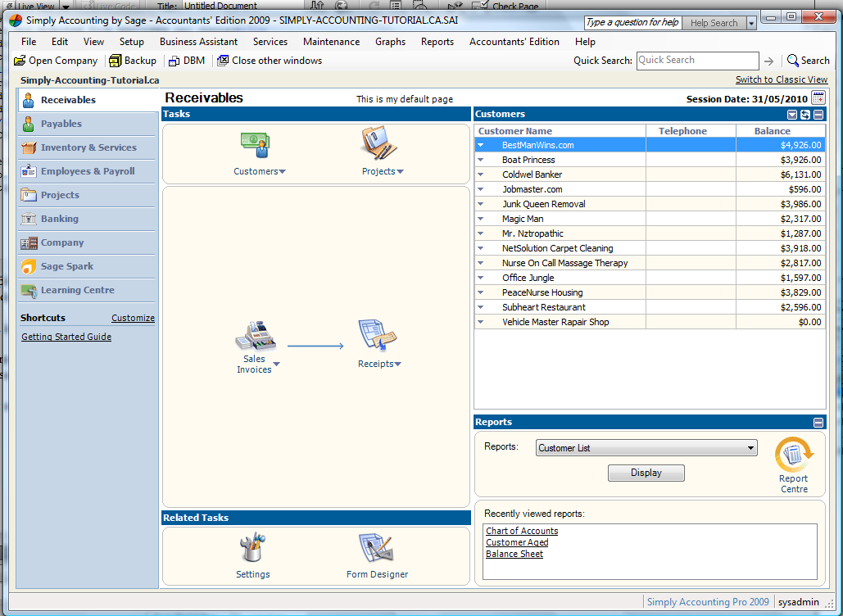Open the Report Centre icon
Image resolution: width=843 pixels, height=616 pixels.
click(794, 455)
